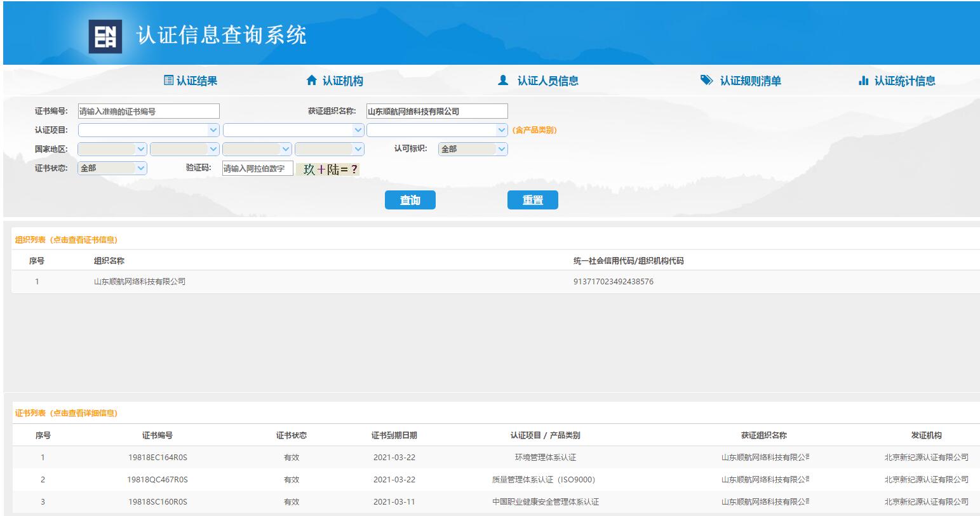The image size is (980, 516).
Task: Expand the 认可标识 dropdown
Action: tap(473, 149)
